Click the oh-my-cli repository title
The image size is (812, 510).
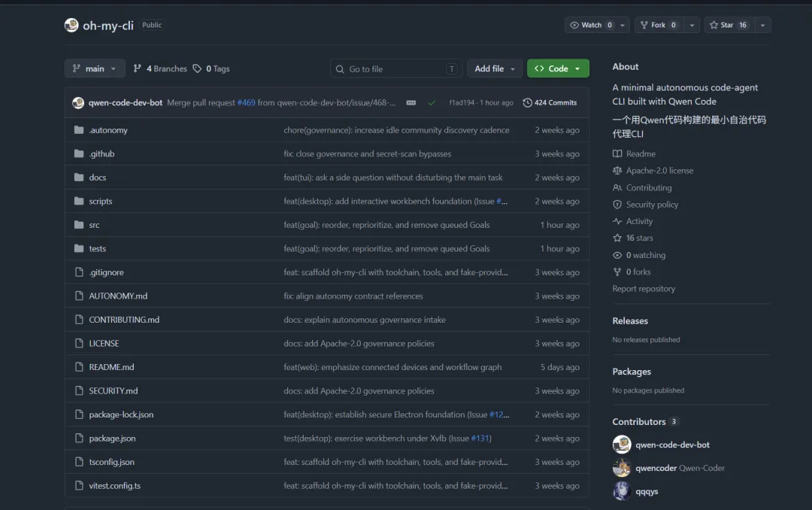point(108,26)
